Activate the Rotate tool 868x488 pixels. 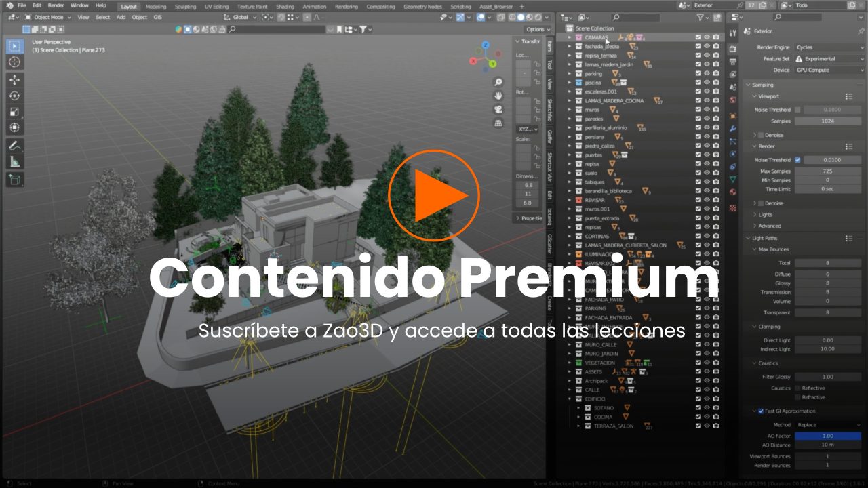[x=14, y=96]
